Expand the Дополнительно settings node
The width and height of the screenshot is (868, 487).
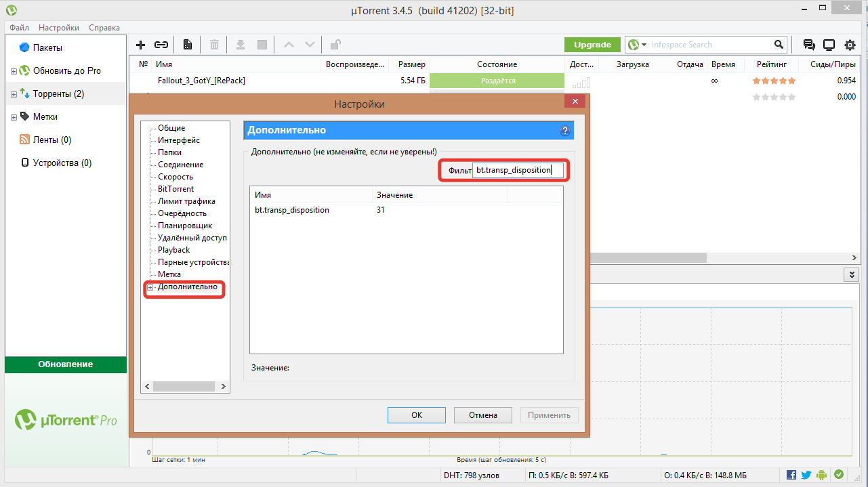(150, 287)
